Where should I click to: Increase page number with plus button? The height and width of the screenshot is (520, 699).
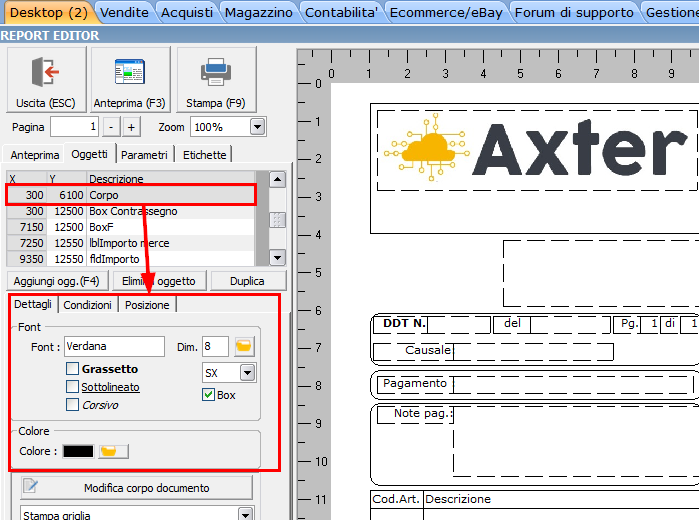132,127
